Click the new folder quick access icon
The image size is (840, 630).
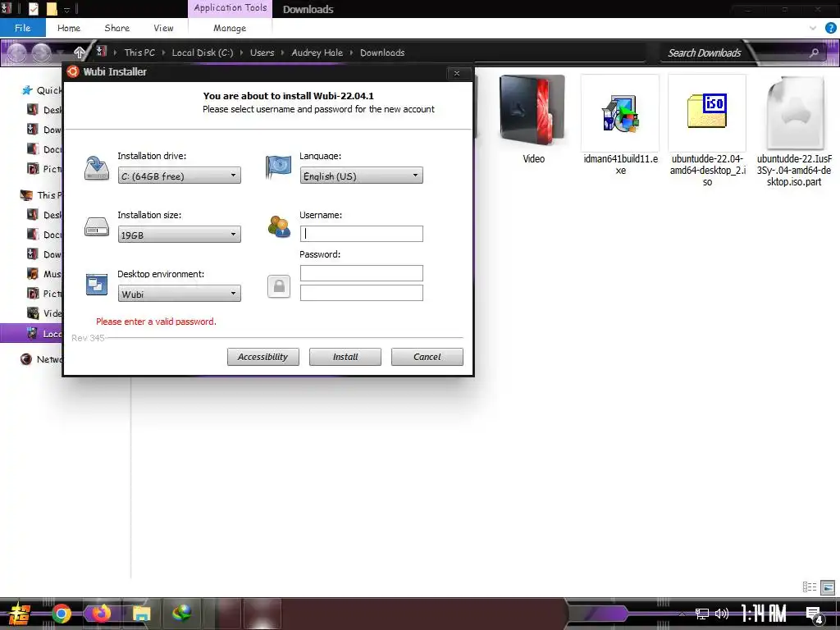pyautogui.click(x=52, y=8)
